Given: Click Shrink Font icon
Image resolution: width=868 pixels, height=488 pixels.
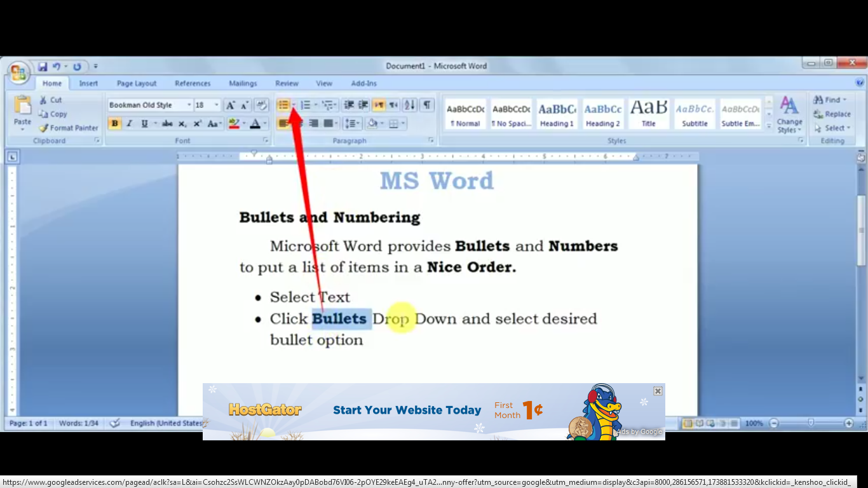Looking at the screenshot, I should point(245,105).
